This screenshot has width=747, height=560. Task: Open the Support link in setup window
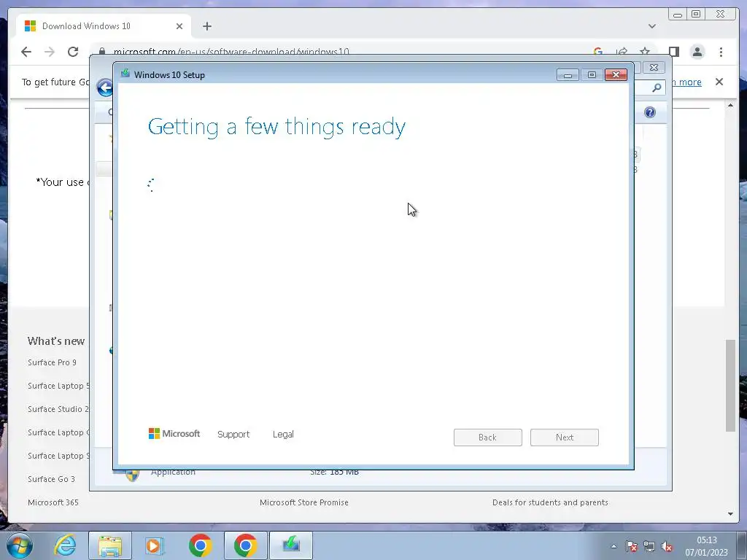click(233, 435)
